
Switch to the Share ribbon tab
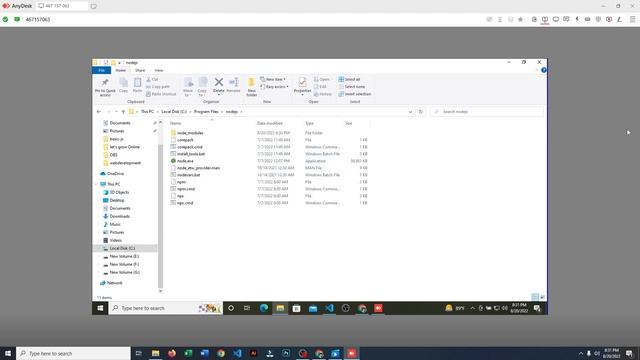(140, 70)
